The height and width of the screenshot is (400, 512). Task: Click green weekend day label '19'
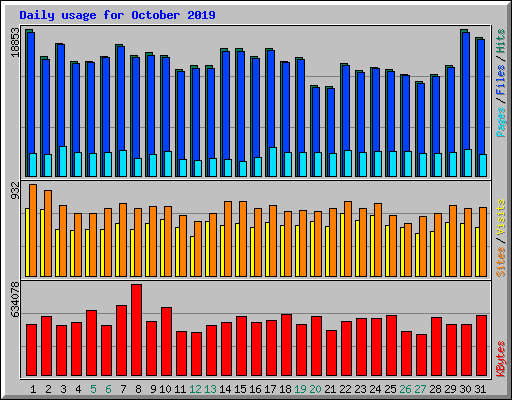(300, 389)
